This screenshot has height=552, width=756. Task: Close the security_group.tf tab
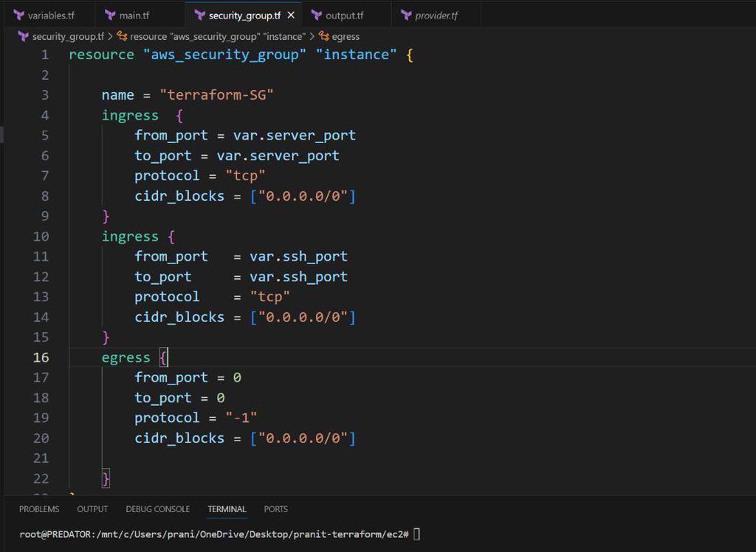click(x=291, y=15)
